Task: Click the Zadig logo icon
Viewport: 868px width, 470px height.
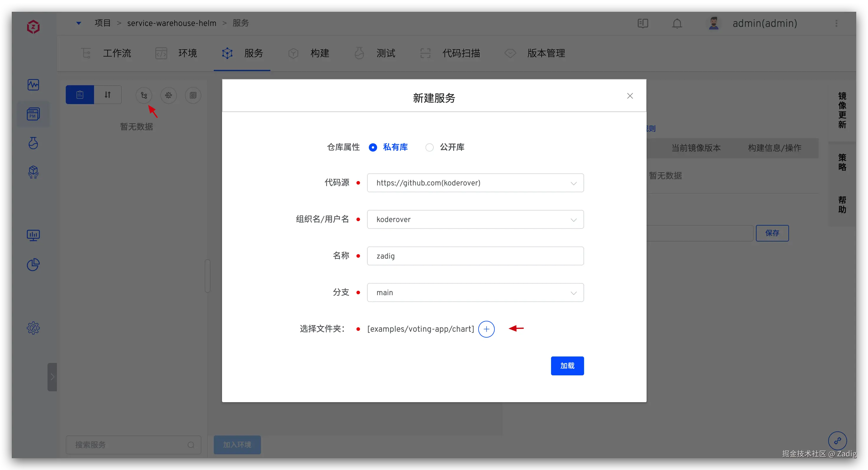Action: tap(33, 27)
